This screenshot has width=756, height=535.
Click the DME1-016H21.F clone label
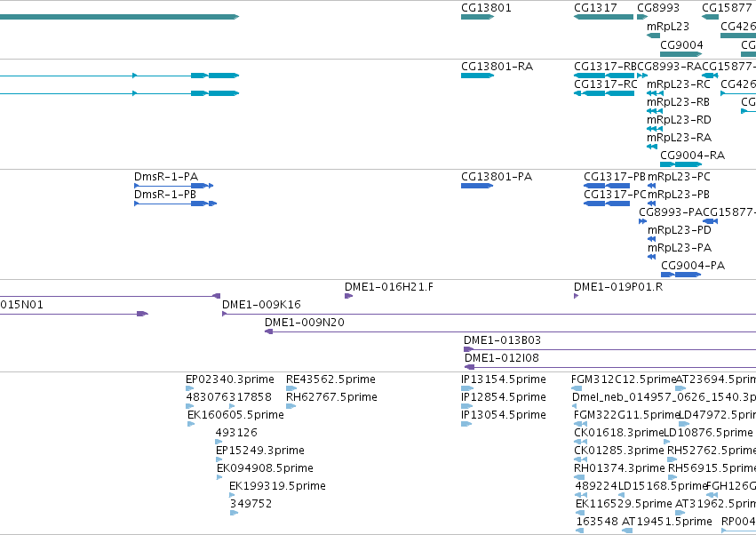click(x=388, y=287)
